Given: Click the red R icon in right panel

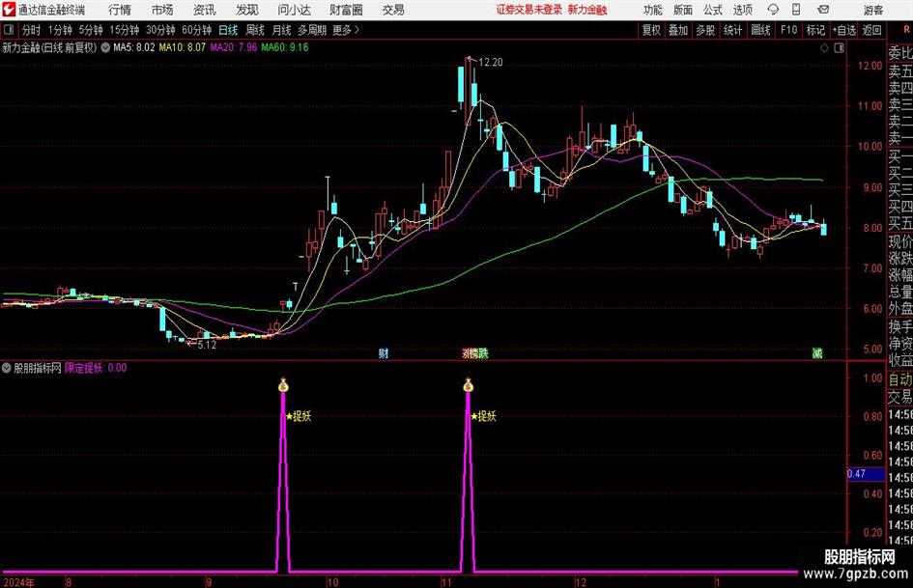Looking at the screenshot, I should point(906,30).
